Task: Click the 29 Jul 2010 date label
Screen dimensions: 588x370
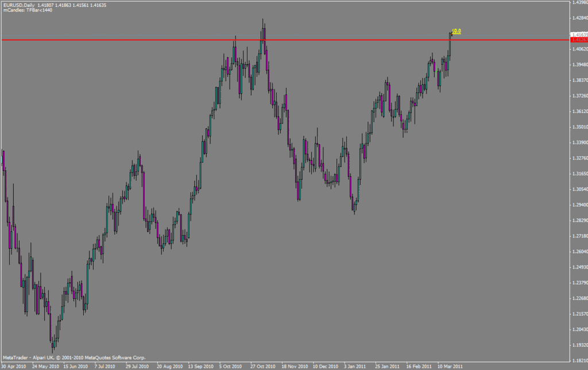Action: click(x=137, y=366)
